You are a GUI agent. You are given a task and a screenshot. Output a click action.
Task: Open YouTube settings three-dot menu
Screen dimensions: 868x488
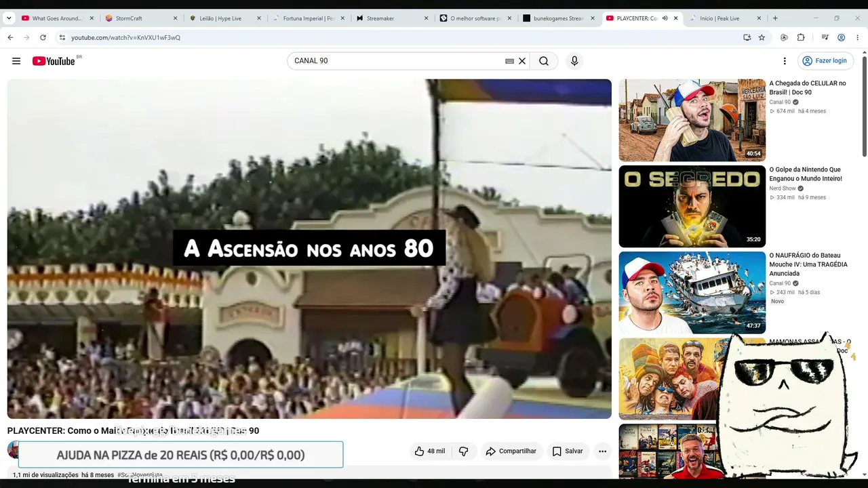click(x=785, y=61)
